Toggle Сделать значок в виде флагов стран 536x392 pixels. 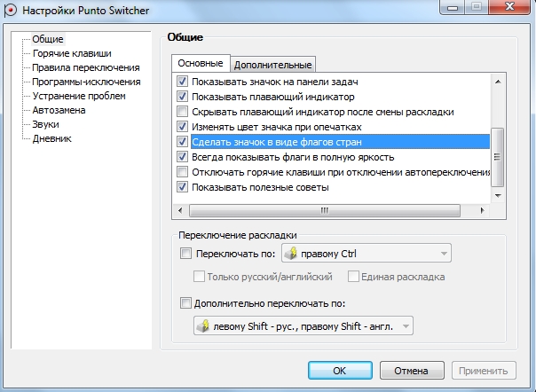pos(182,142)
